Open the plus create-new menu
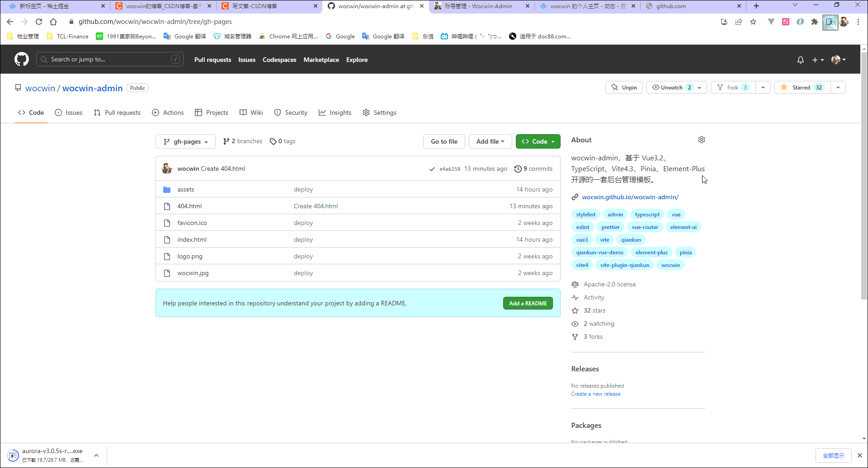Viewport: 868px width, 468px height. pos(818,60)
